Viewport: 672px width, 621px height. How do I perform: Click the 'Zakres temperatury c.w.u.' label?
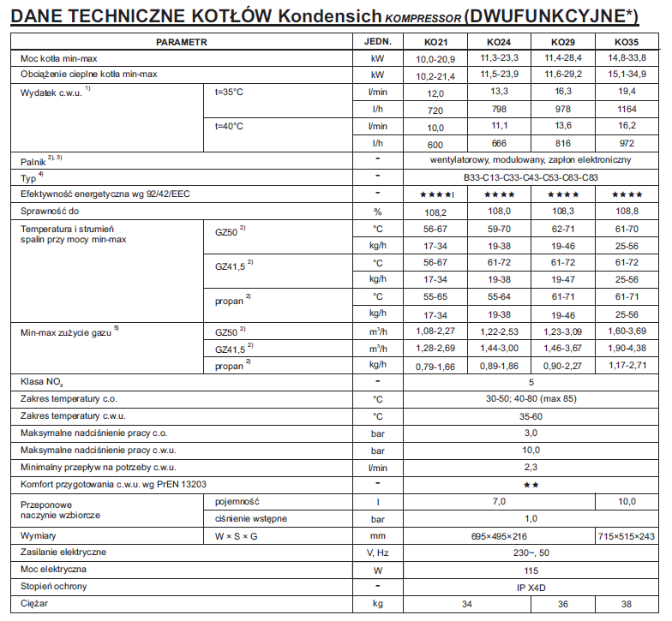[x=73, y=416]
